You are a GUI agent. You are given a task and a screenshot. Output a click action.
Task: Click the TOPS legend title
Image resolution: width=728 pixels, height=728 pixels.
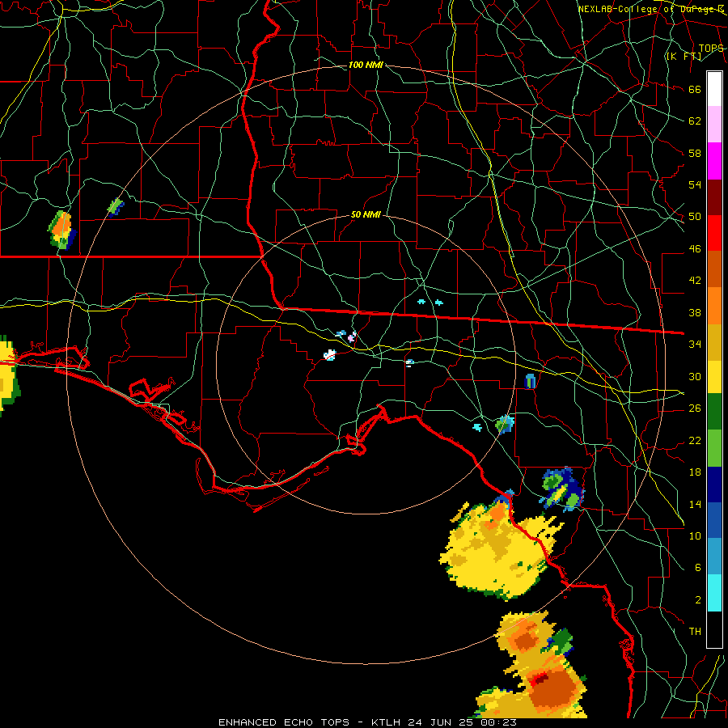pyautogui.click(x=711, y=49)
